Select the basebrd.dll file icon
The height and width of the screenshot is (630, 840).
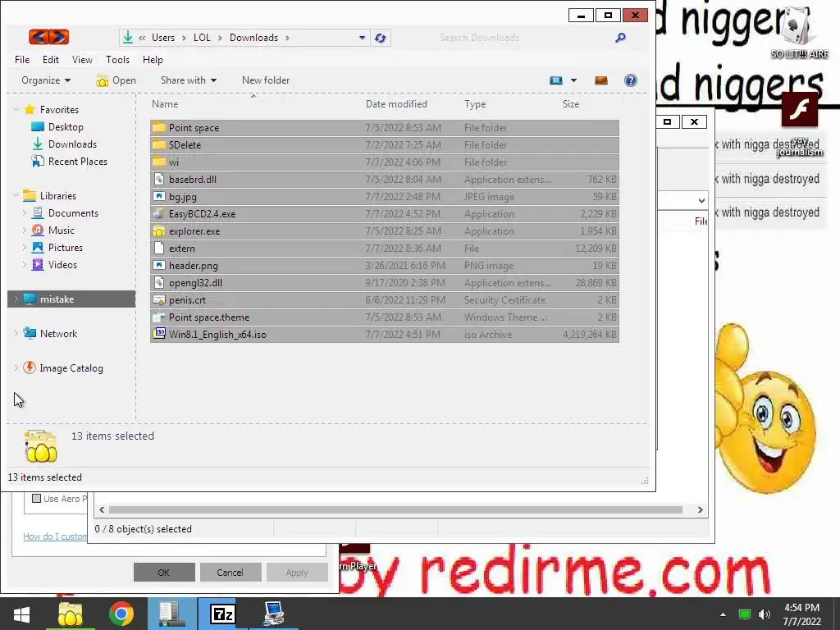[158, 180]
